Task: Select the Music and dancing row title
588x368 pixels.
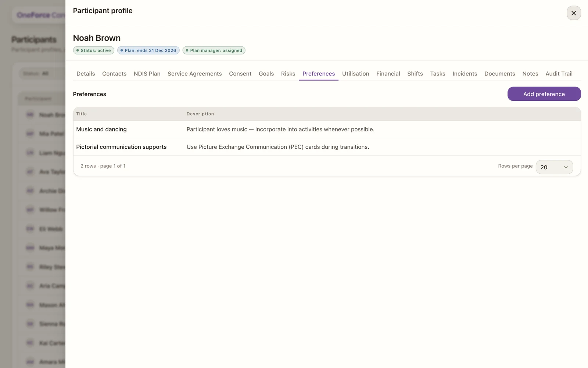Action: 101,129
